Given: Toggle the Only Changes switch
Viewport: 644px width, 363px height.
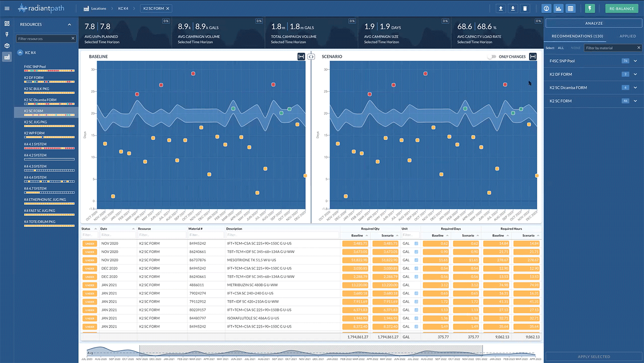Looking at the screenshot, I should click(x=492, y=57).
